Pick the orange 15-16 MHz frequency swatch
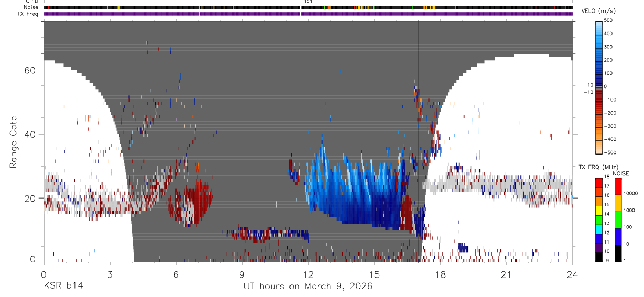 (x=599, y=201)
